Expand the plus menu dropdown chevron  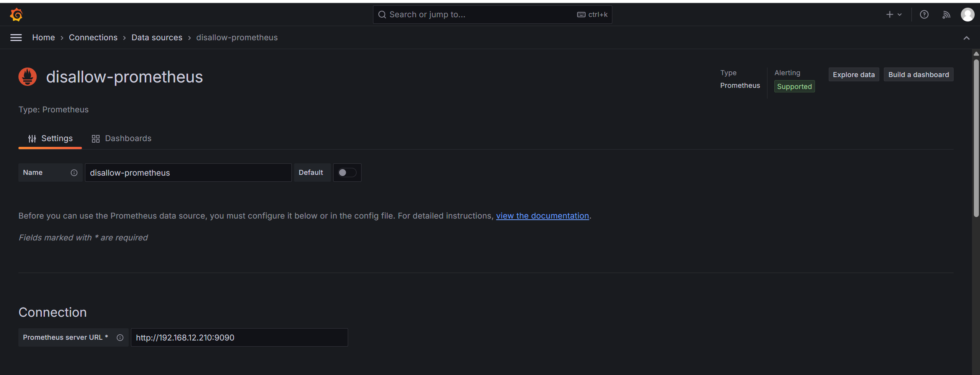[x=900, y=15]
